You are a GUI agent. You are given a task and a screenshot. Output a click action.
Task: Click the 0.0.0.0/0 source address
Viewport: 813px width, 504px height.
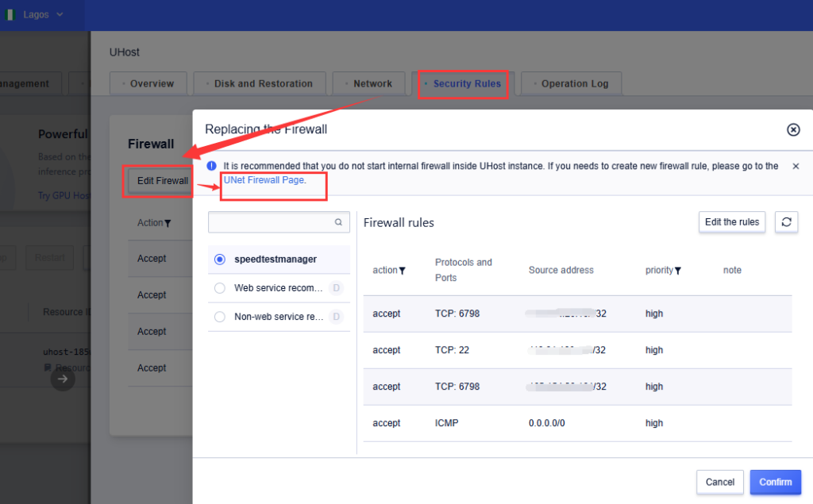click(x=546, y=423)
